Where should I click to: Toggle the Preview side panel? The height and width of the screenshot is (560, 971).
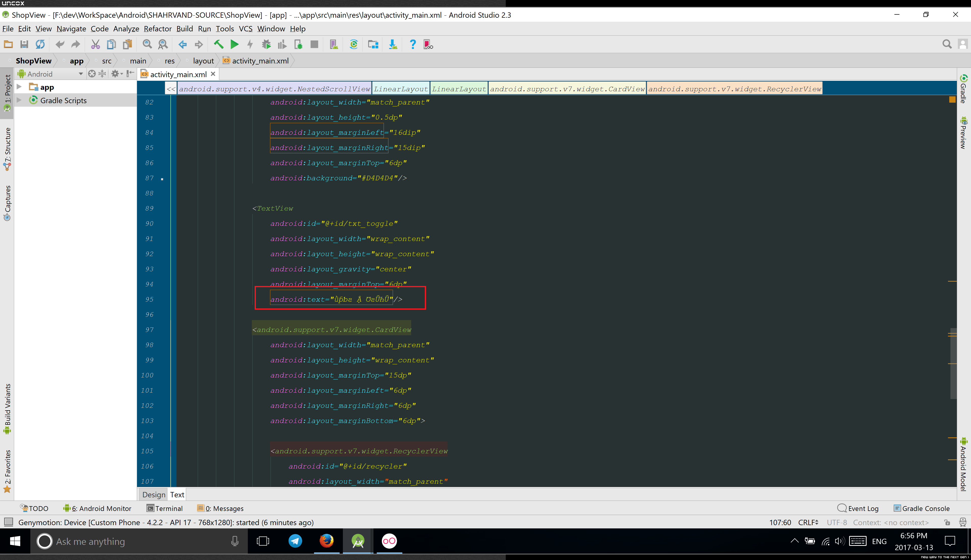tap(963, 133)
